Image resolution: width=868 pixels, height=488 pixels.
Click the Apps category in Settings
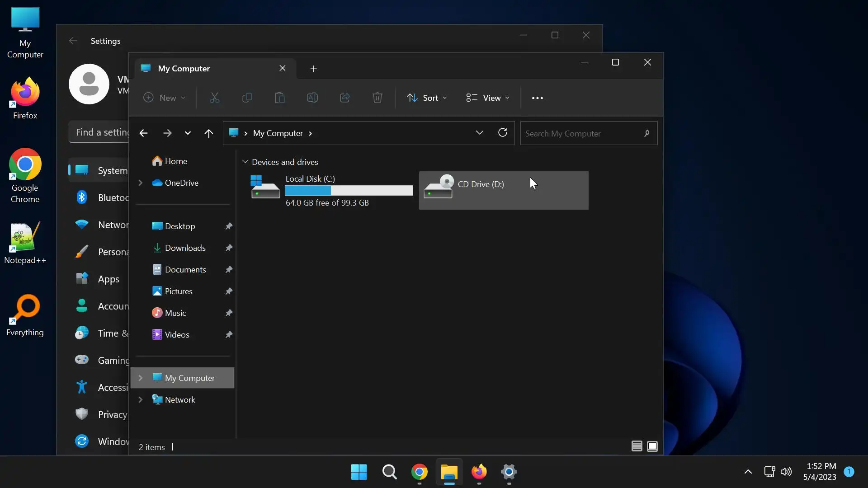(x=108, y=279)
